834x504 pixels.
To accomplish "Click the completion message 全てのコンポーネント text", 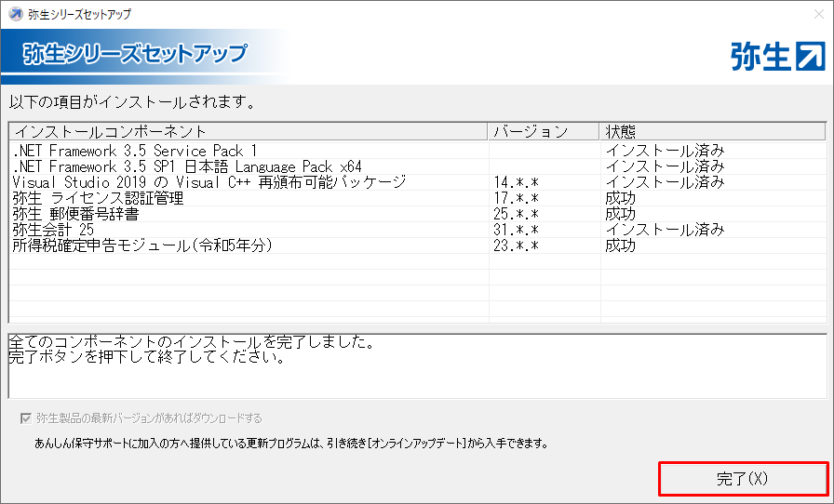I will (192, 342).
